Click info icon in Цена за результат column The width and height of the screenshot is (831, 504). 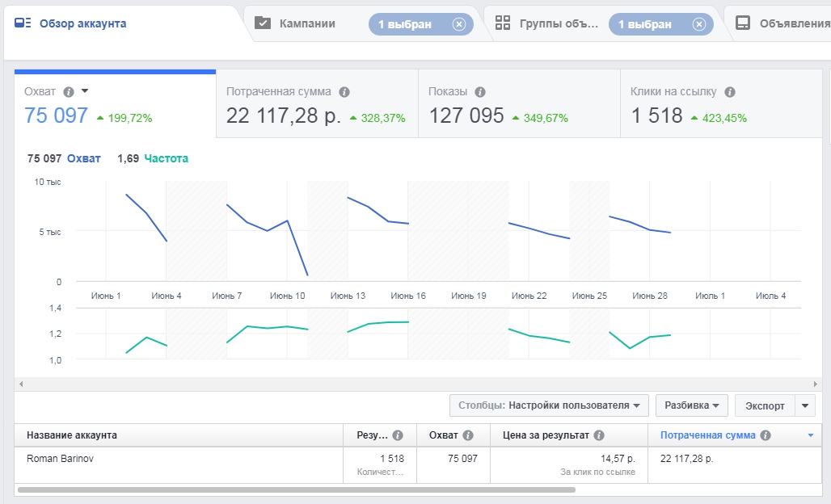tap(599, 435)
